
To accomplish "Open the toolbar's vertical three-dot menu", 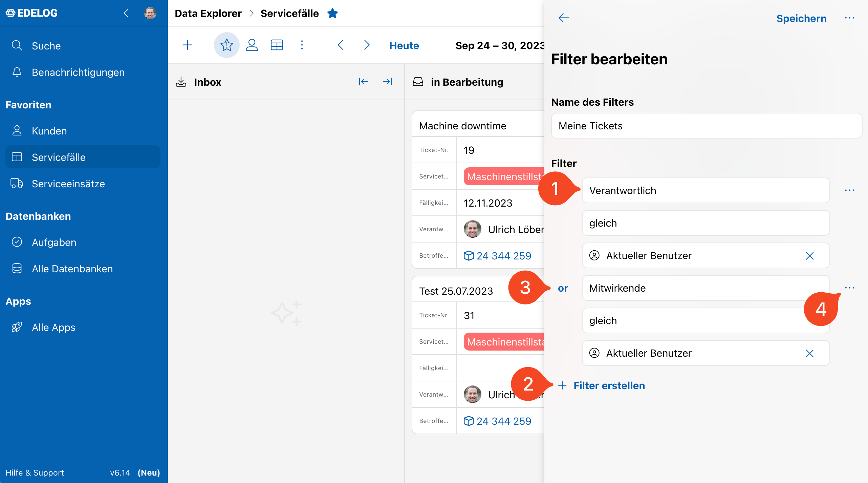I will [302, 45].
